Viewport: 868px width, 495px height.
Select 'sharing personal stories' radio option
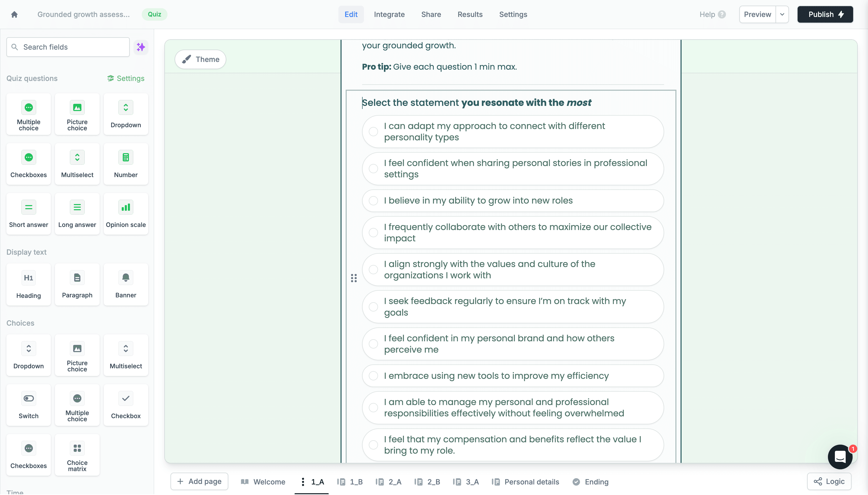tap(373, 169)
